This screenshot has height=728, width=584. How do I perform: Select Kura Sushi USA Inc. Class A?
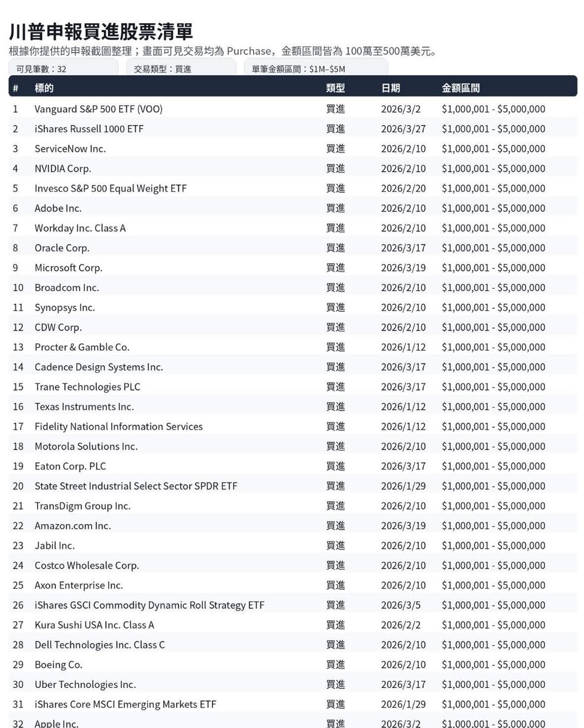click(95, 625)
